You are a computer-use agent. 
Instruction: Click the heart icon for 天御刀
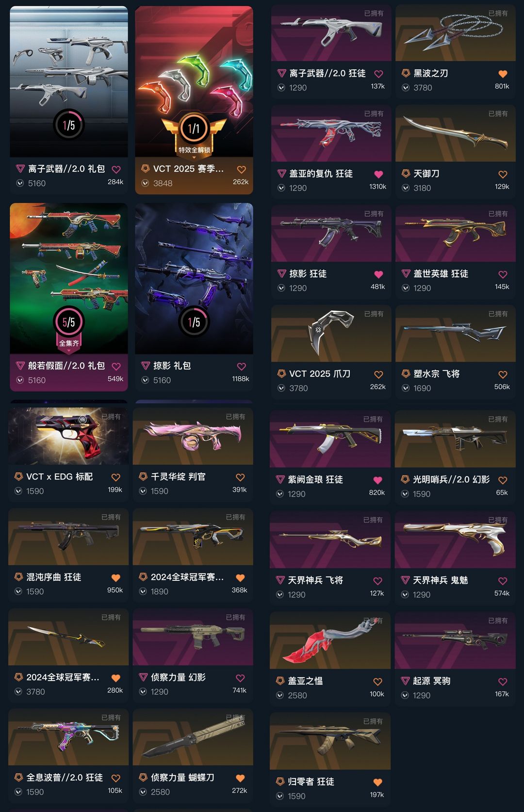tap(503, 174)
